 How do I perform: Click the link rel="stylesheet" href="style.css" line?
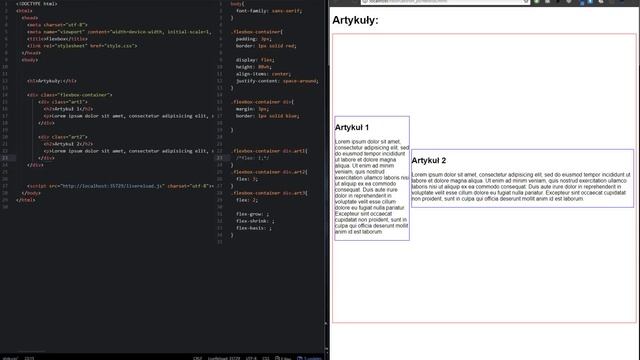pos(82,46)
